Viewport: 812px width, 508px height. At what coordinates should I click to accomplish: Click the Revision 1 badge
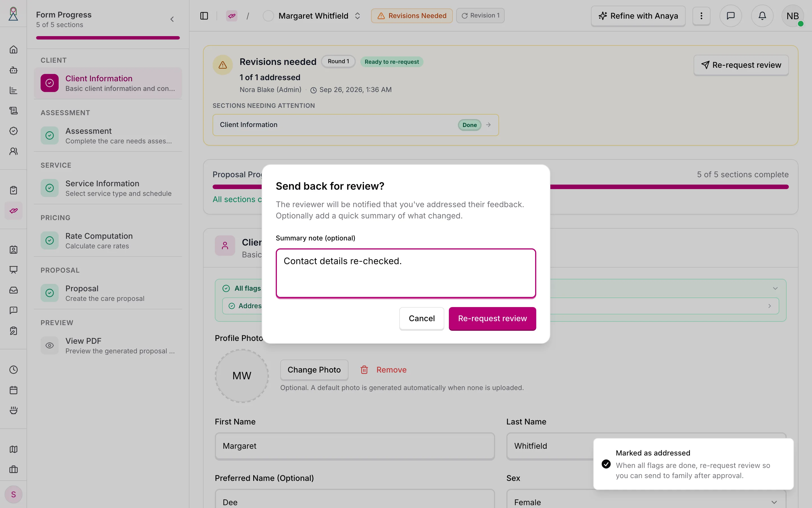[480, 16]
